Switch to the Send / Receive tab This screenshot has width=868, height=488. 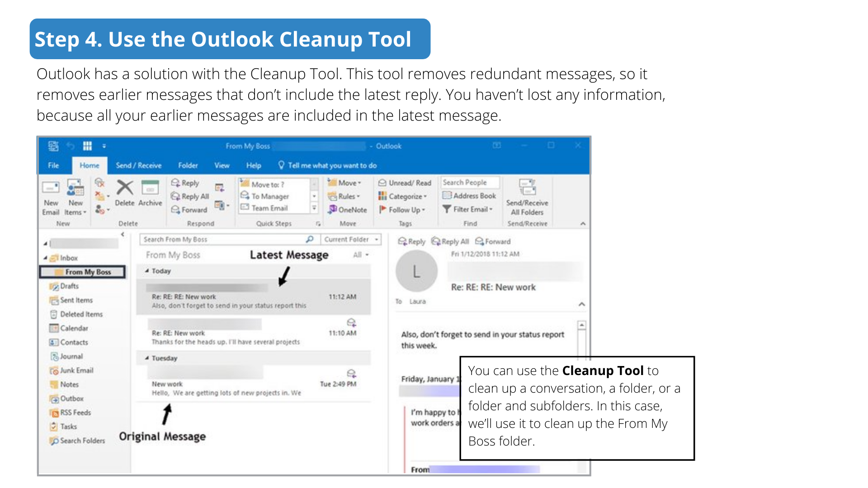(138, 165)
